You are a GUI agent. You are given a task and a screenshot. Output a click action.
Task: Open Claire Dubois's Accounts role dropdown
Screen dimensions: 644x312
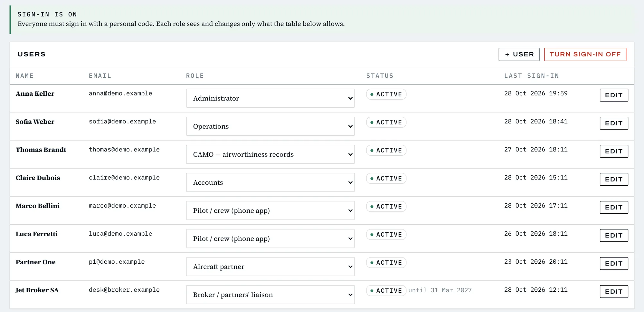[x=270, y=182]
